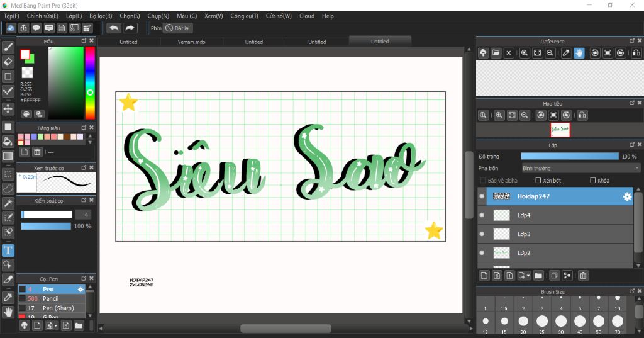
Task: Click the rainbow hue bar
Action: (x=90, y=83)
